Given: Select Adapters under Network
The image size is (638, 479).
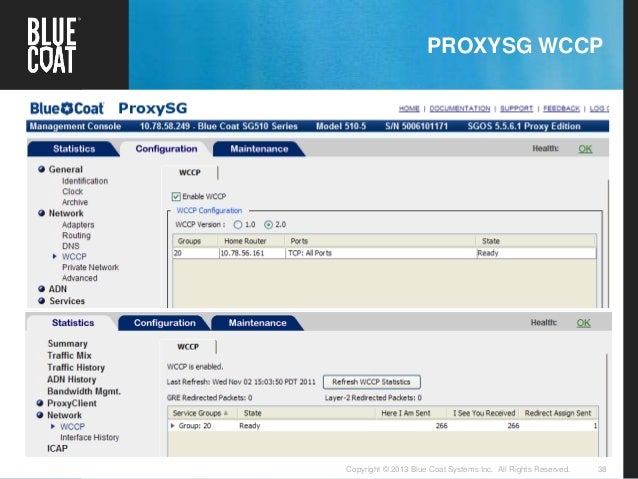Looking at the screenshot, I should click(x=78, y=225).
